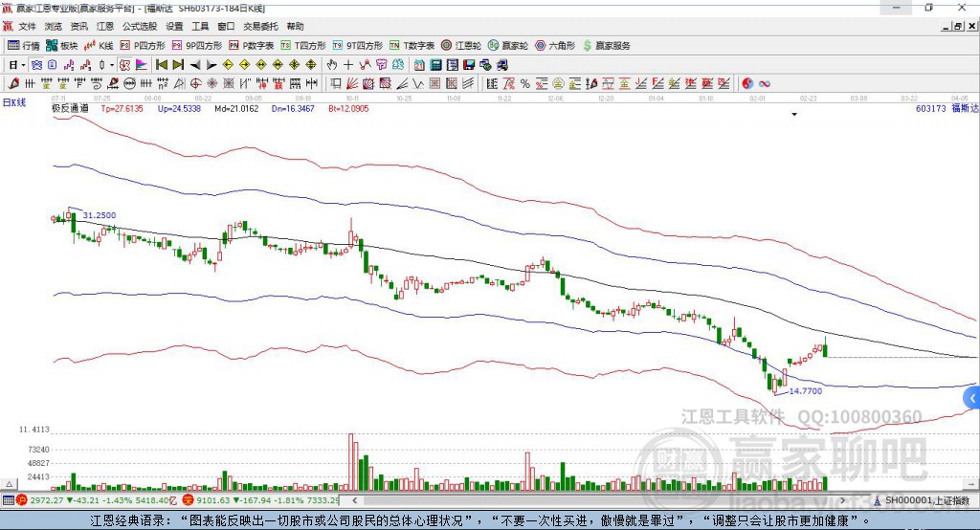Select the Gann fan lines tool
Viewport: 980px width, 530px height.
click(x=352, y=84)
